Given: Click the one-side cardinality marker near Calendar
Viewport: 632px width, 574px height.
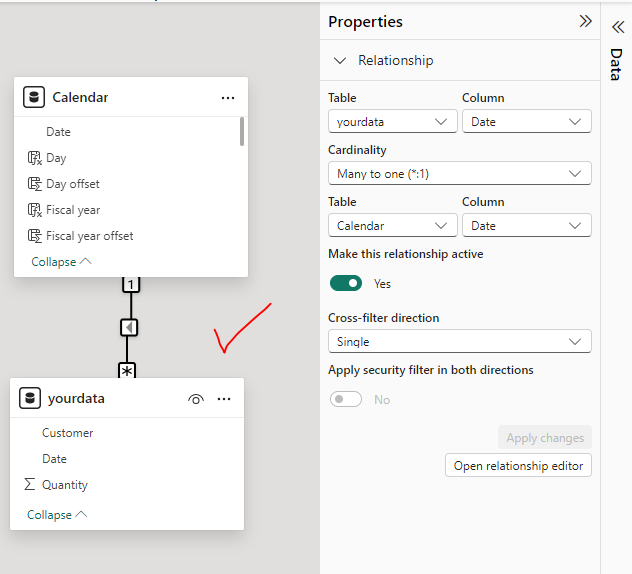Looking at the screenshot, I should click(131, 285).
